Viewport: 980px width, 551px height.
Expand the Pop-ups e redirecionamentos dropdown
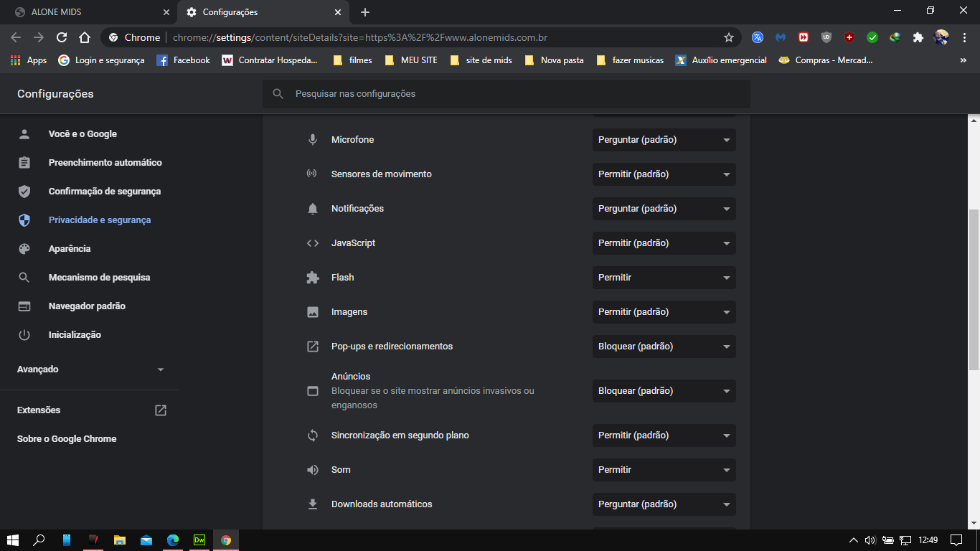pyautogui.click(x=664, y=347)
